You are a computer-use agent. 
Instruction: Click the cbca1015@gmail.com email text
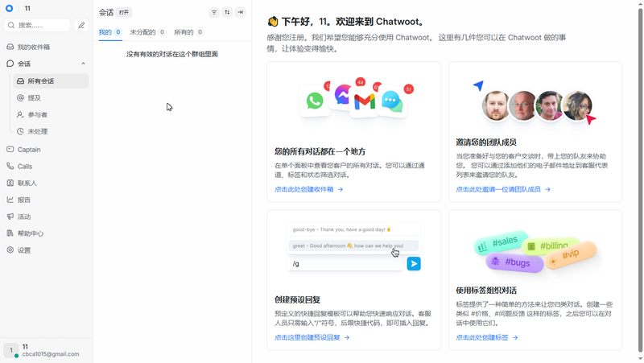pyautogui.click(x=51, y=354)
